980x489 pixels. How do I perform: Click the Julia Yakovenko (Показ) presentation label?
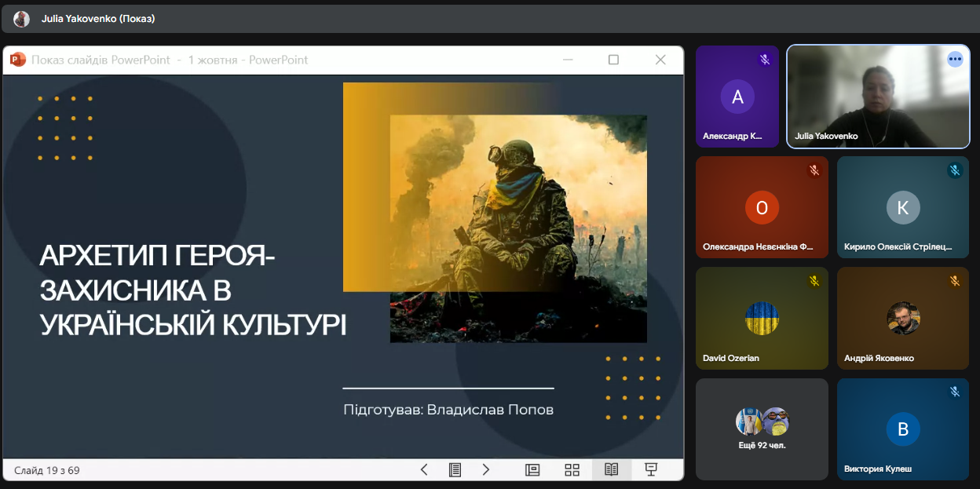tap(98, 19)
